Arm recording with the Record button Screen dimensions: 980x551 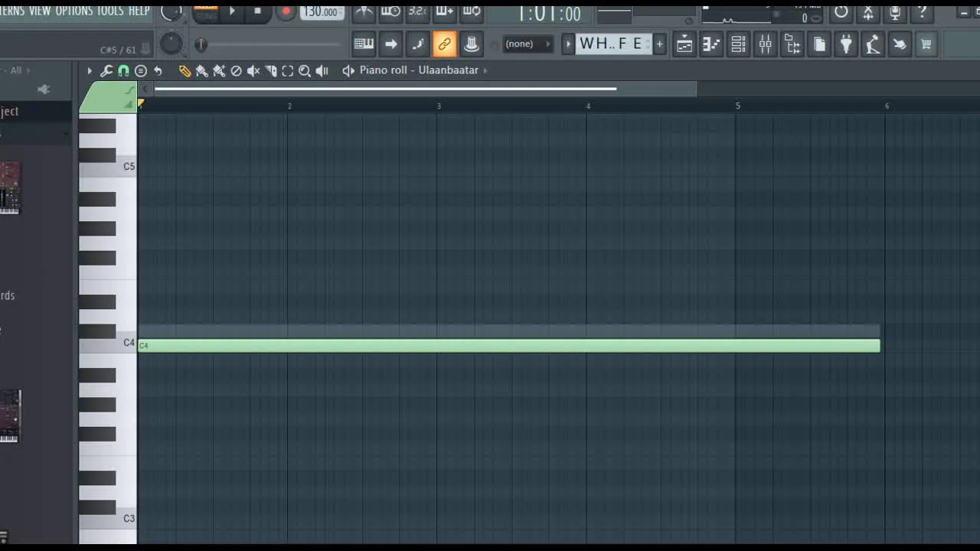click(x=286, y=11)
